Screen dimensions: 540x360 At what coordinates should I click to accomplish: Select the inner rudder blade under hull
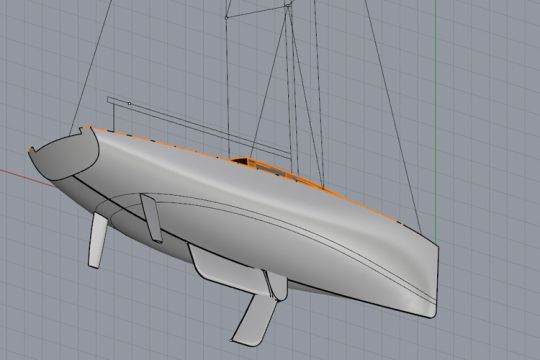[152, 218]
